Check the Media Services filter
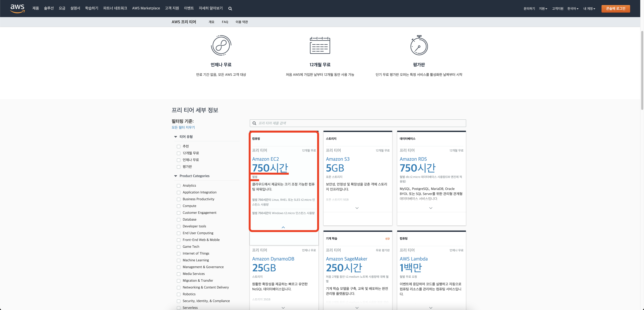Screen dimensions: 644x310 [178, 274]
